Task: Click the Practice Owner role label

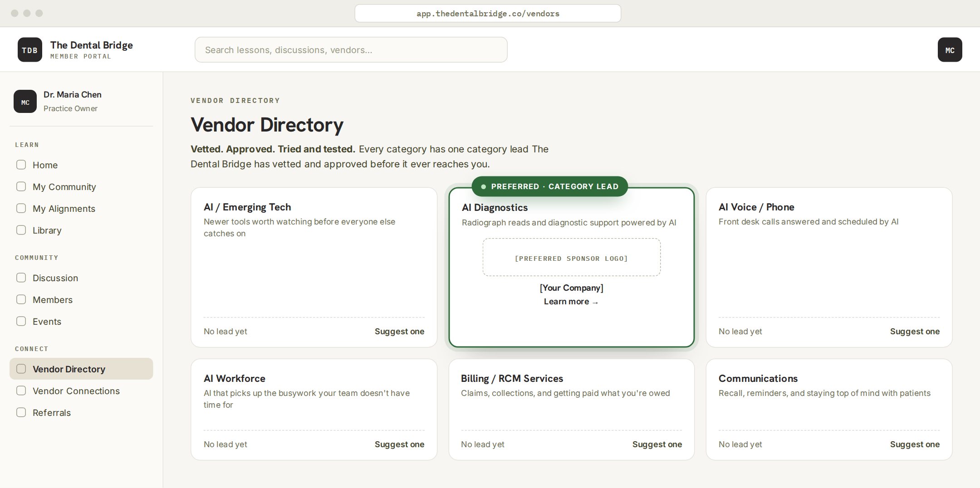Action: 70,108
